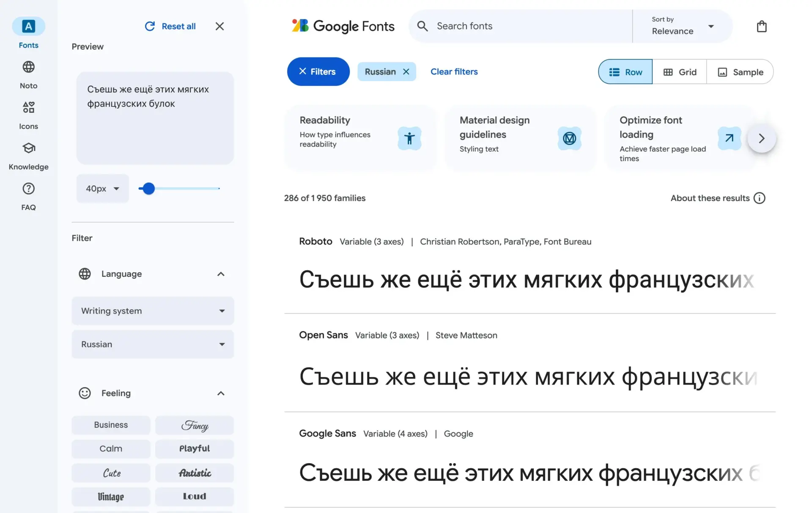Viewport: 812px width, 513px height.
Task: Click Clear filters link
Action: pos(454,71)
